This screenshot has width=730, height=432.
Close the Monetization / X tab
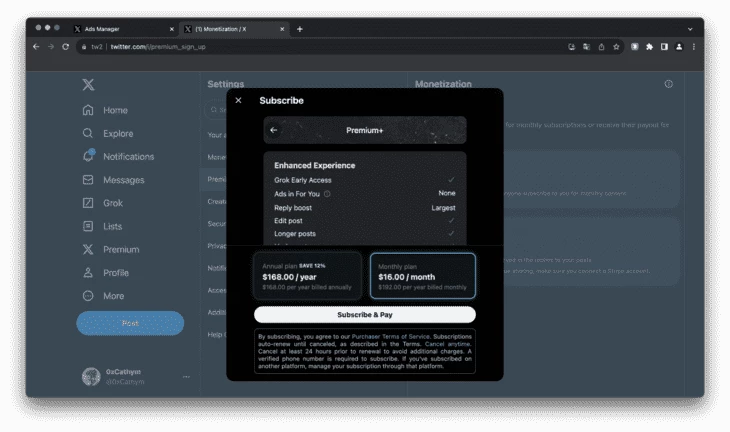click(282, 29)
